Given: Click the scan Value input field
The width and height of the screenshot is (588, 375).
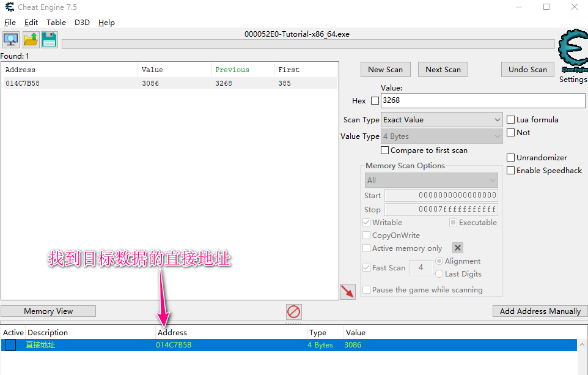Looking at the screenshot, I should click(483, 100).
